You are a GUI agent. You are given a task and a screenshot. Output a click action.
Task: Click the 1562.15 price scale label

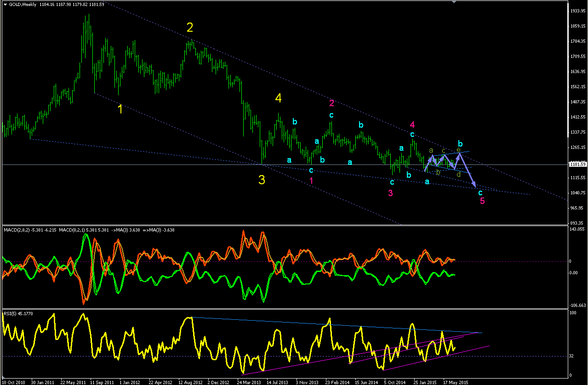tap(578, 87)
